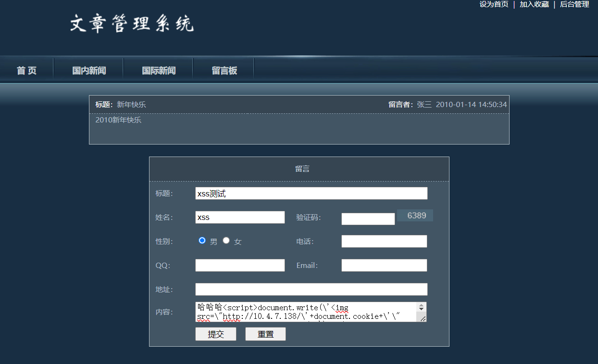Click the 加入收藏 link
598x364 pixels.
click(534, 4)
